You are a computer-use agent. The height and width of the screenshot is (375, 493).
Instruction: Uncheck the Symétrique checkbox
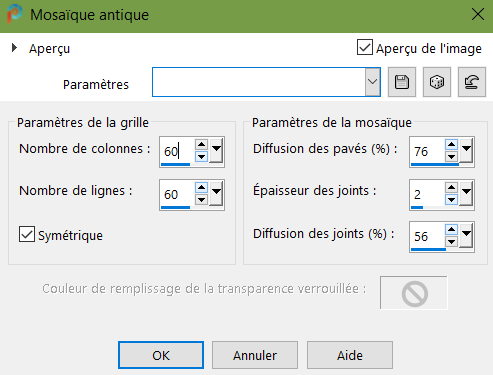click(27, 234)
